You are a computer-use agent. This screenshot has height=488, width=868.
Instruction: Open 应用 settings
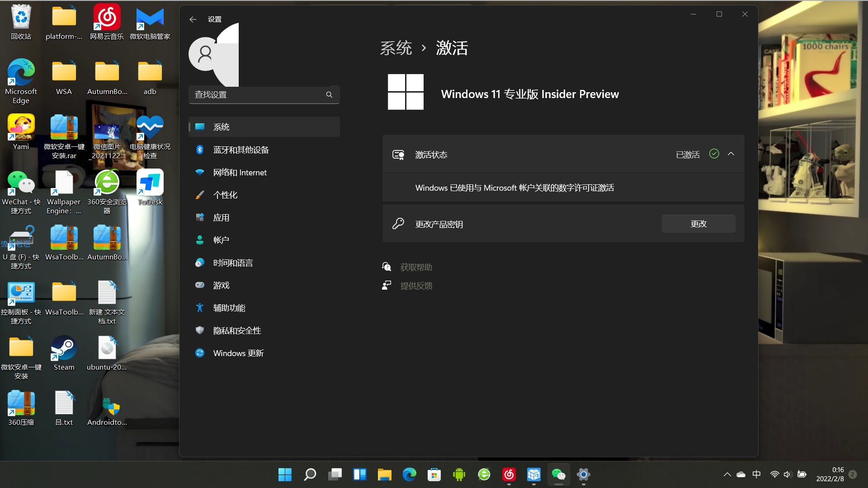264,217
